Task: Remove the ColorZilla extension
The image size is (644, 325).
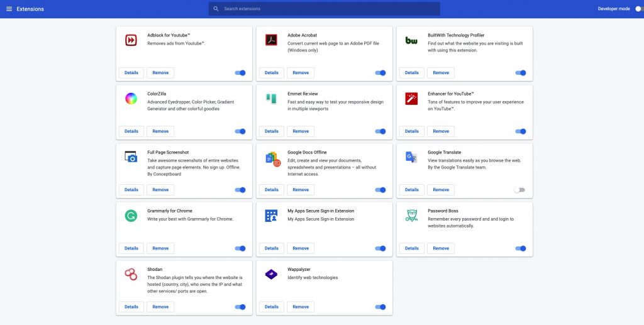Action: [160, 131]
